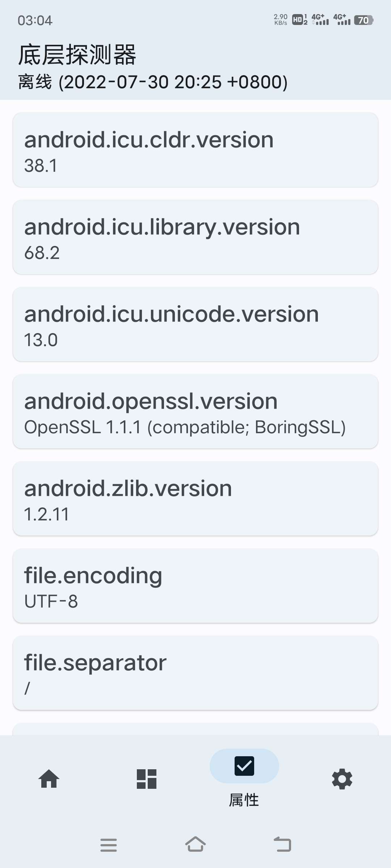
Task: Tap the 属性 tab label text
Action: tap(244, 800)
